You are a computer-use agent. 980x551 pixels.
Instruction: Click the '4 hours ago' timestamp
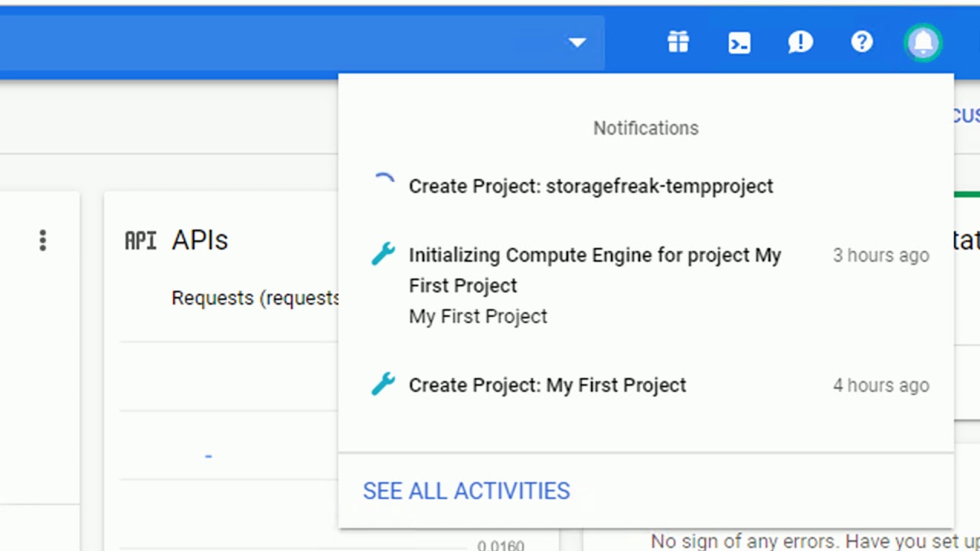coord(881,385)
